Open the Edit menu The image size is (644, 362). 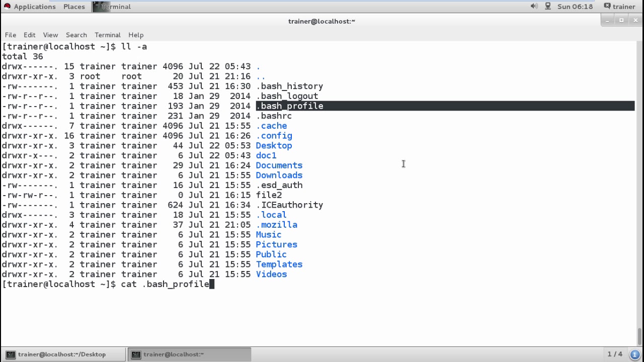(30, 35)
